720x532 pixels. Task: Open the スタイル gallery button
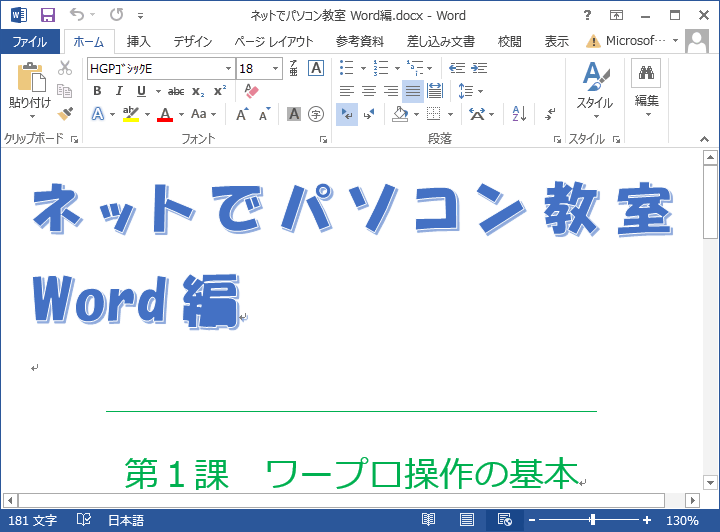click(x=595, y=90)
